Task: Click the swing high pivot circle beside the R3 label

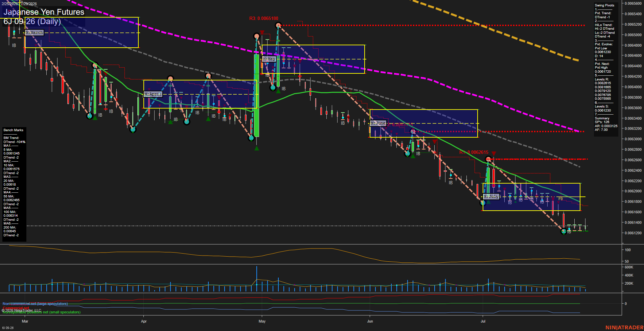Action: click(x=278, y=25)
